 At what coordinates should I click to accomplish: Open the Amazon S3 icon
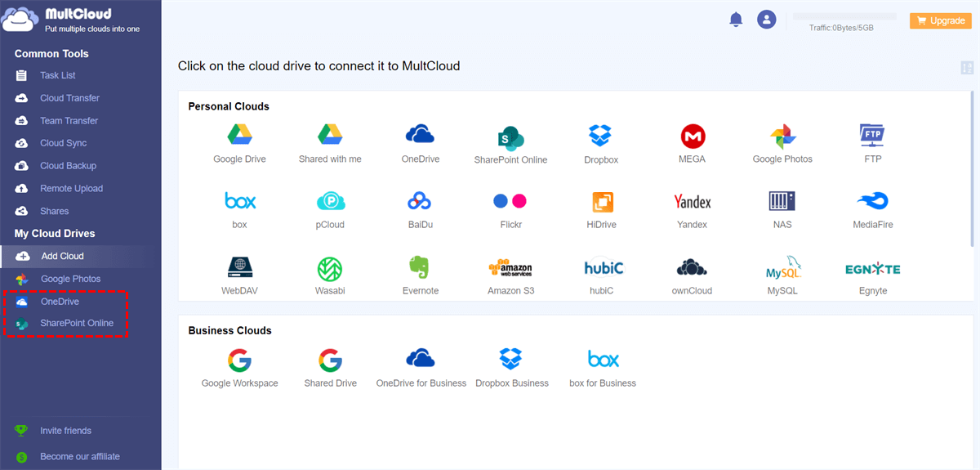coord(510,267)
